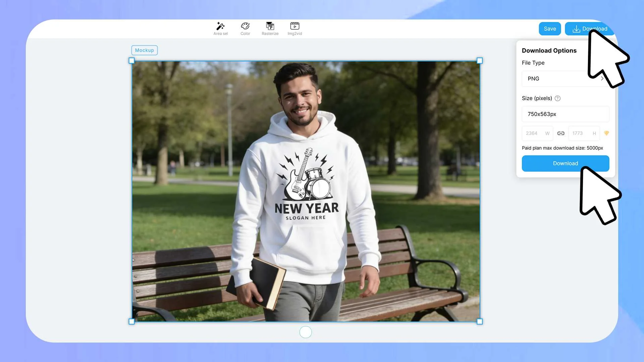Choose the Rasterize tool
This screenshot has height=362, width=644.
270,28
